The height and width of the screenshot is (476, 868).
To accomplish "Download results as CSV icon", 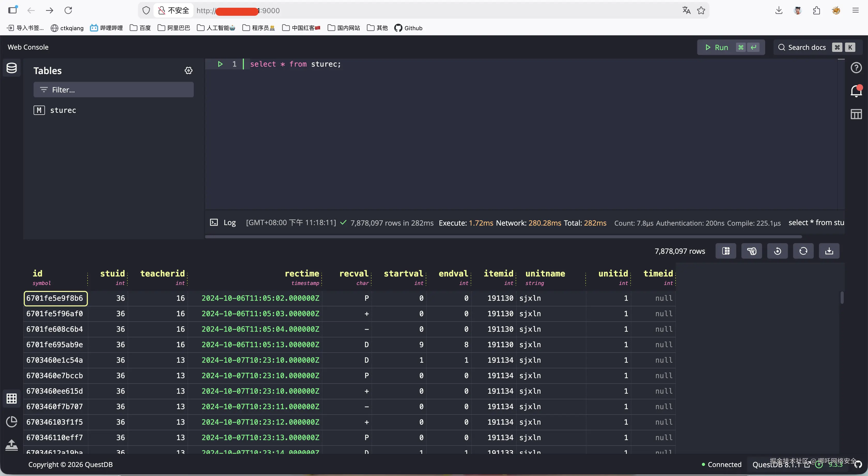I will coord(829,251).
